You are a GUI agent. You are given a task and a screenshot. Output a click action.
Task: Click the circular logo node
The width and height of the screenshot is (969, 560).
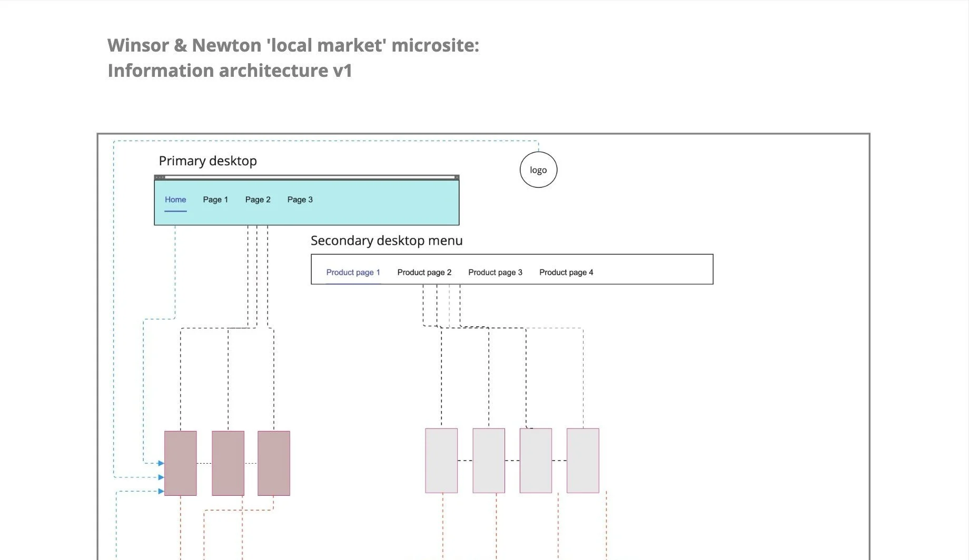coord(538,169)
